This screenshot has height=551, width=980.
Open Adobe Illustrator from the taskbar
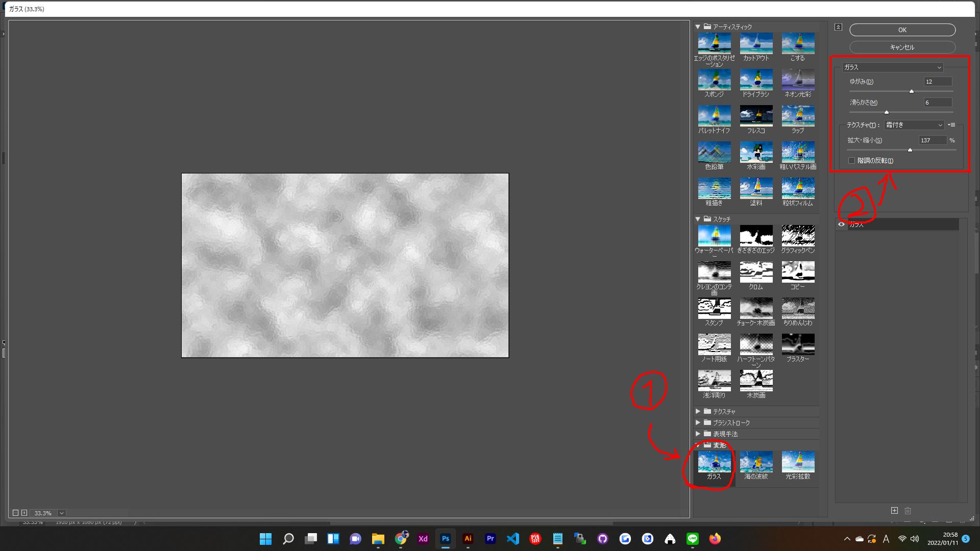point(468,539)
